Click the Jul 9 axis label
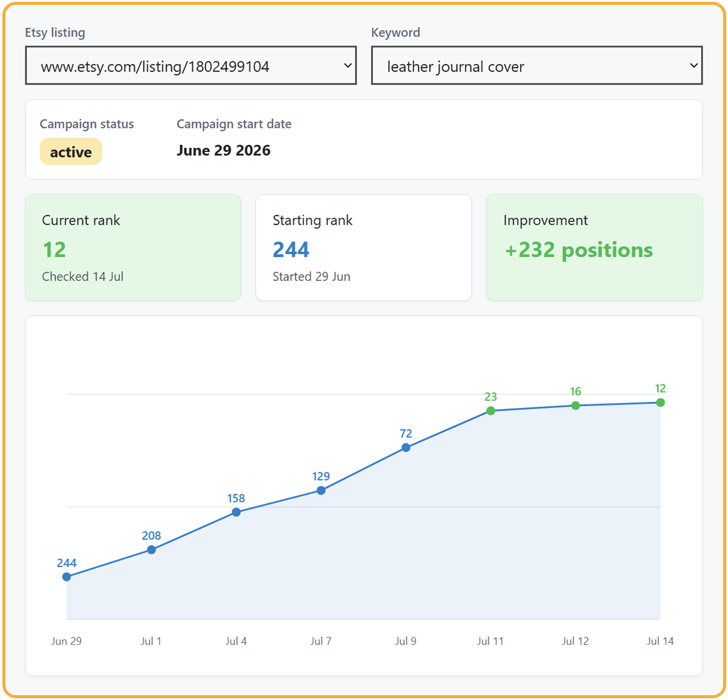 tap(406, 641)
